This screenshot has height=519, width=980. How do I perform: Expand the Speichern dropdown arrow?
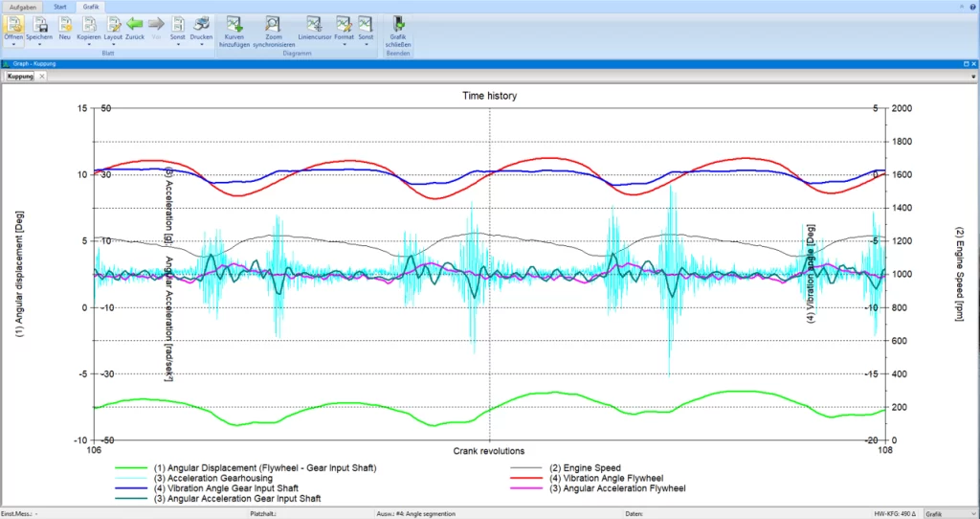(x=39, y=44)
